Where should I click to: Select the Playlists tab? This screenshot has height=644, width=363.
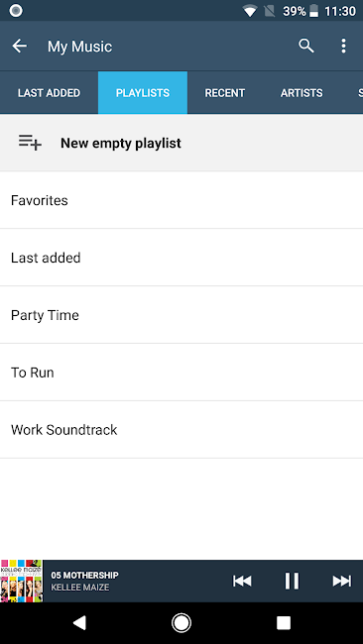tap(143, 93)
